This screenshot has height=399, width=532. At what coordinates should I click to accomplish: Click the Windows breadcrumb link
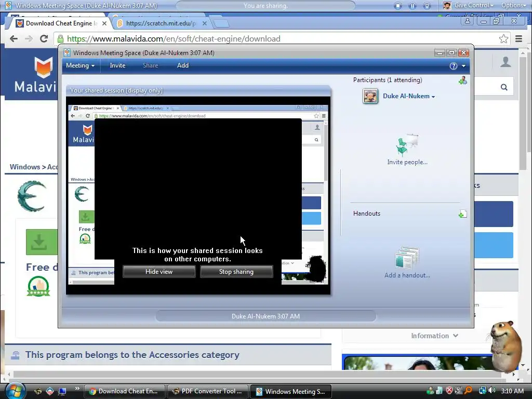(x=25, y=167)
